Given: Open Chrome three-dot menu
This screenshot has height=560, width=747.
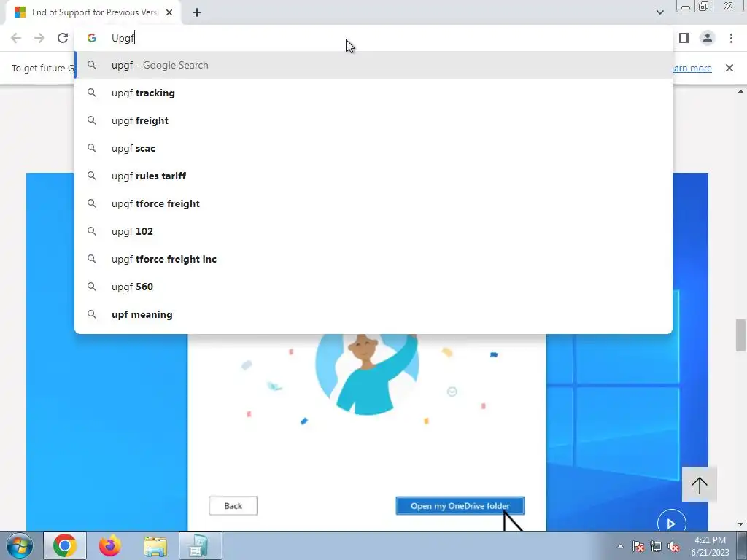Looking at the screenshot, I should [x=731, y=38].
